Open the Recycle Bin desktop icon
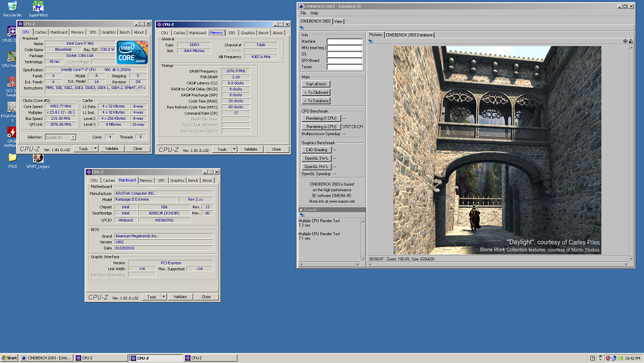644x363 pixels. pyautogui.click(x=13, y=8)
